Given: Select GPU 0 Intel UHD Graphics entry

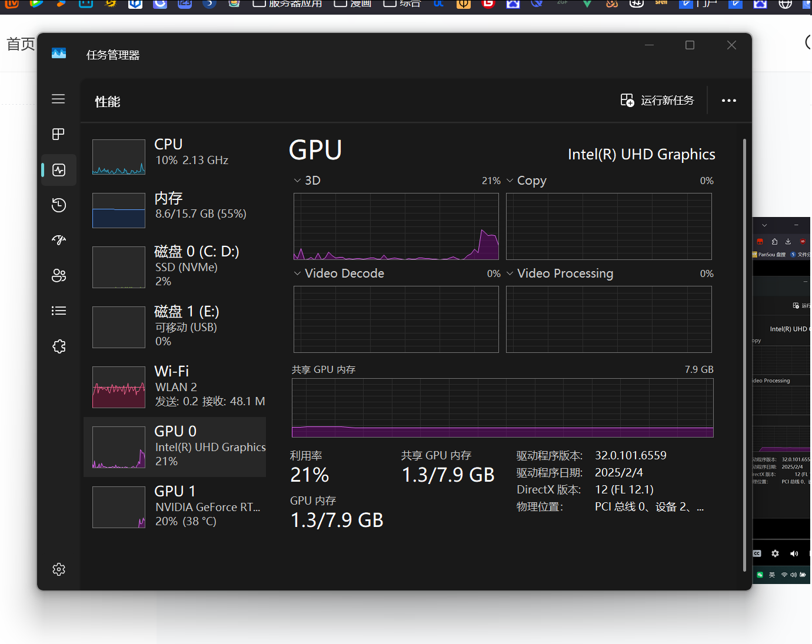Looking at the screenshot, I should [175, 447].
